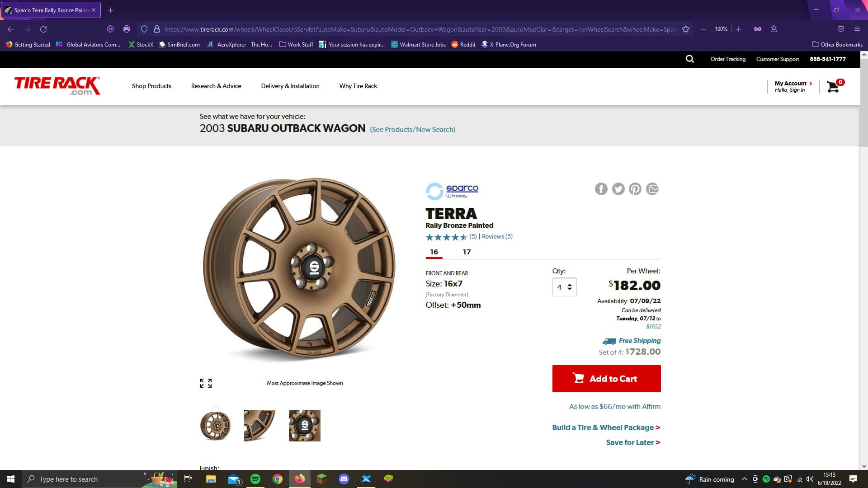868x488 pixels.
Task: Zoom in with plus icon
Action: pyautogui.click(x=738, y=29)
